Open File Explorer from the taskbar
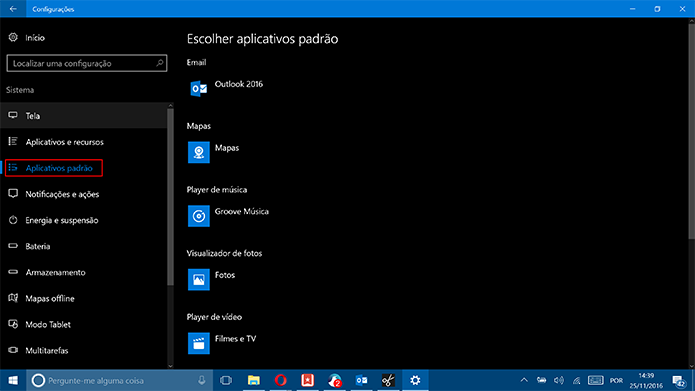This screenshot has width=695, height=391. pyautogui.click(x=254, y=380)
